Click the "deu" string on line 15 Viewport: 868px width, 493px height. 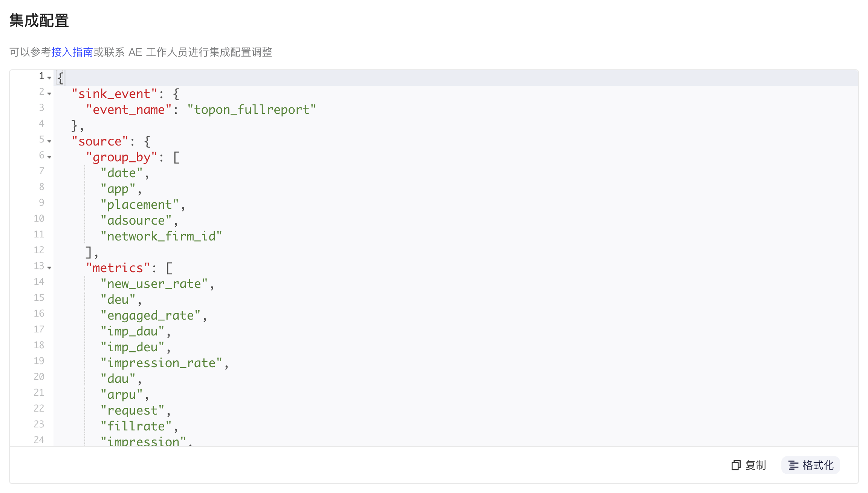[118, 300]
